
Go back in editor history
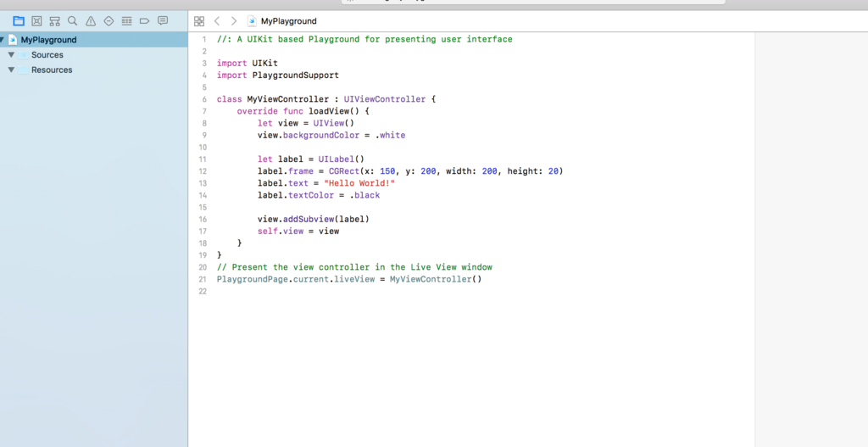pos(216,21)
